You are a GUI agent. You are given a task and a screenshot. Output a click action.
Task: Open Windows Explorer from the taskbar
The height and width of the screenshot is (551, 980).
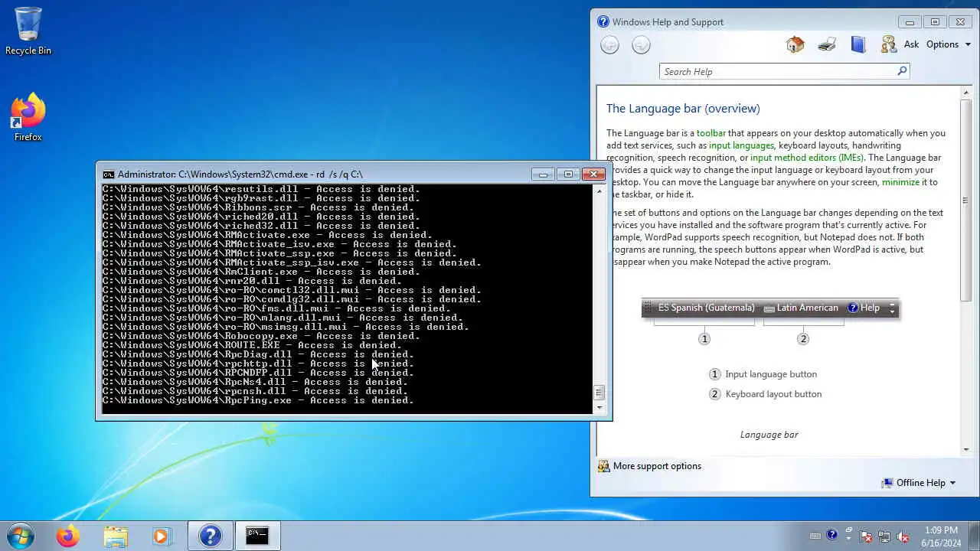click(115, 536)
